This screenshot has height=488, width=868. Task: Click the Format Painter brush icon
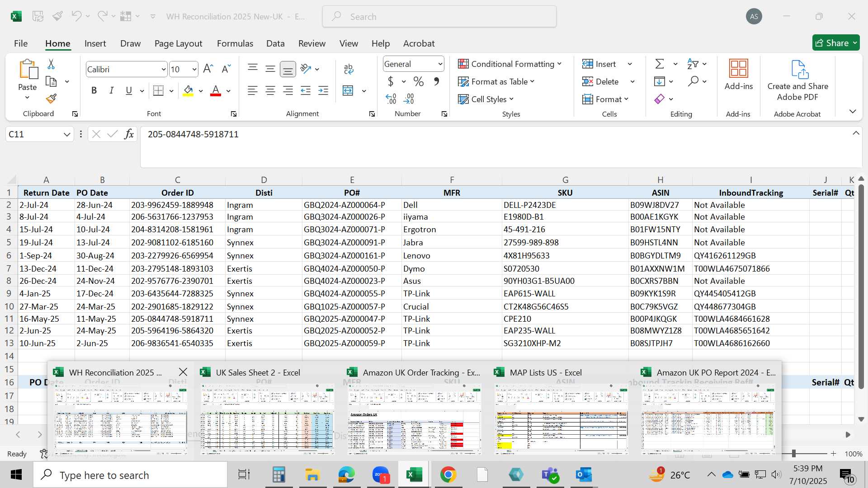(51, 99)
